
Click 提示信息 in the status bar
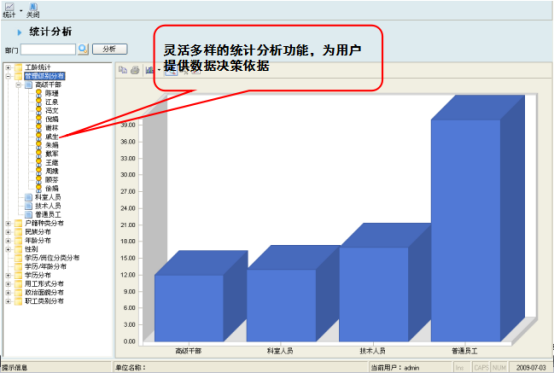[14, 368]
